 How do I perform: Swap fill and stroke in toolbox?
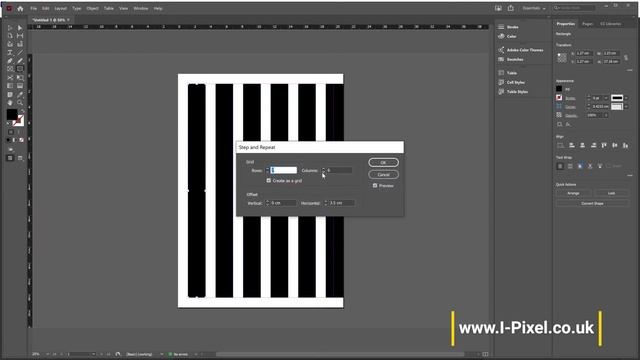pos(22,111)
